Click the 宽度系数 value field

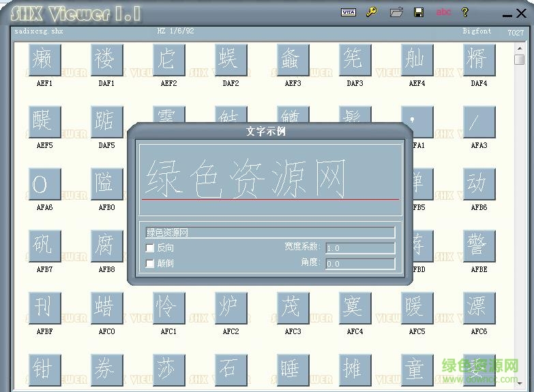(x=360, y=248)
